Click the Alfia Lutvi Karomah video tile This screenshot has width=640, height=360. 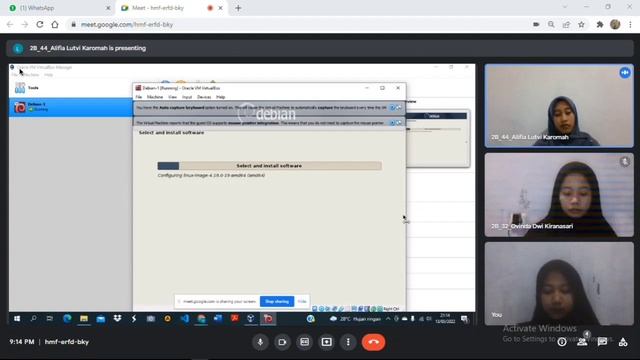[x=559, y=105]
